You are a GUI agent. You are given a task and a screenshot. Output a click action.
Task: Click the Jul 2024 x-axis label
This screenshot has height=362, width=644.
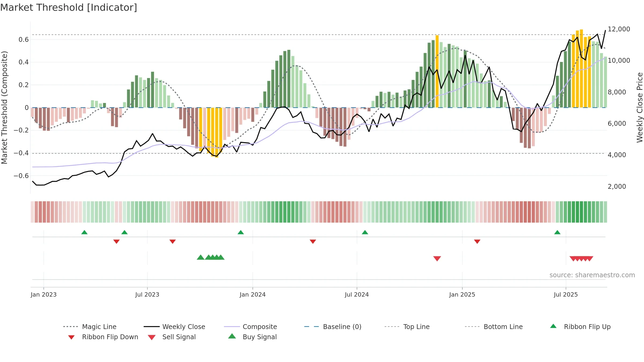(357, 294)
